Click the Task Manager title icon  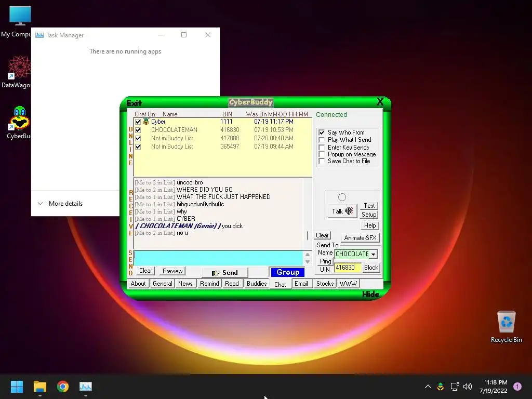(x=39, y=35)
